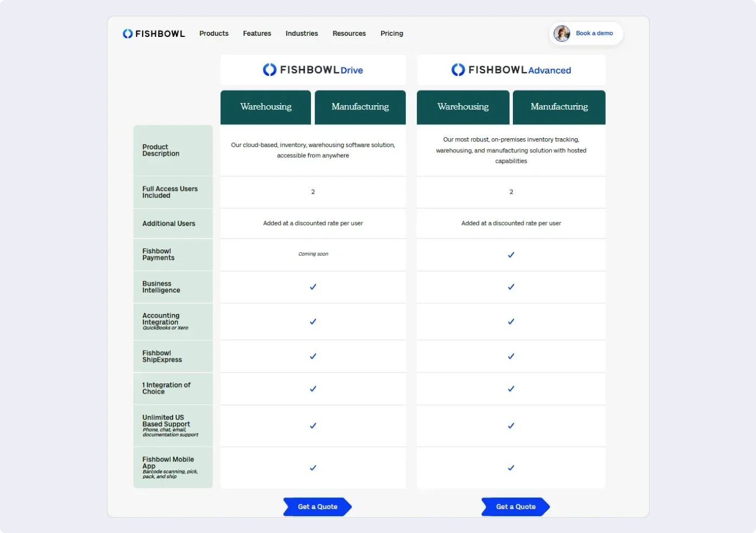
Task: Click the Fishbowl ShipExpress checkmark in the Drive column
Action: [313, 356]
